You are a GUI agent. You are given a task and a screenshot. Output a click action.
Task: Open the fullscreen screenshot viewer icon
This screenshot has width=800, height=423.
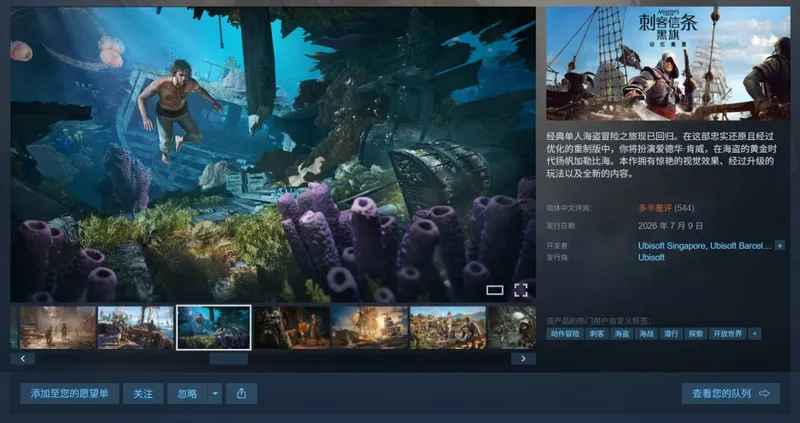pyautogui.click(x=520, y=290)
